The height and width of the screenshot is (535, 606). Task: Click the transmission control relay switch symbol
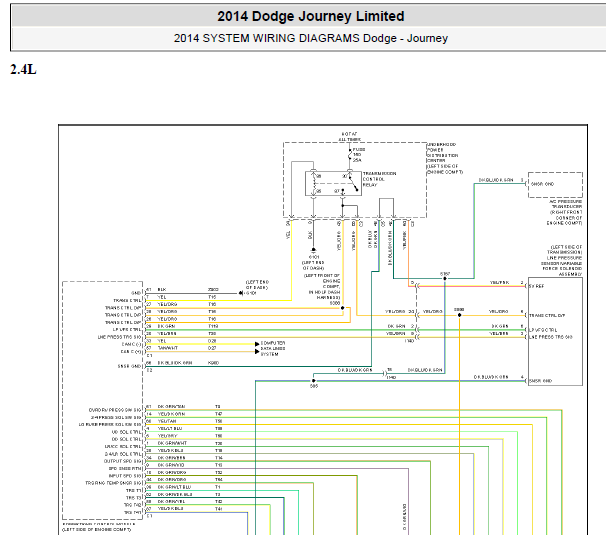352,182
